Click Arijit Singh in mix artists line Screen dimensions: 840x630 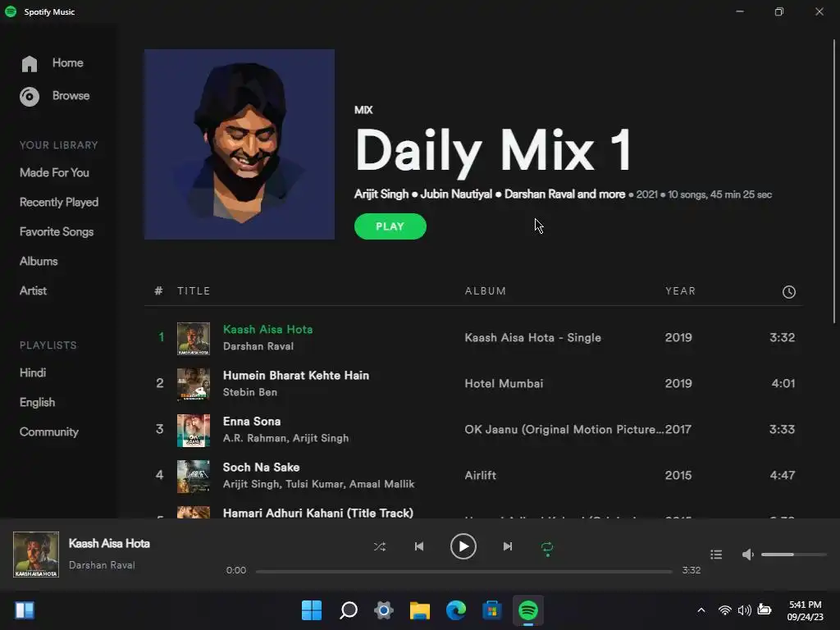(381, 194)
